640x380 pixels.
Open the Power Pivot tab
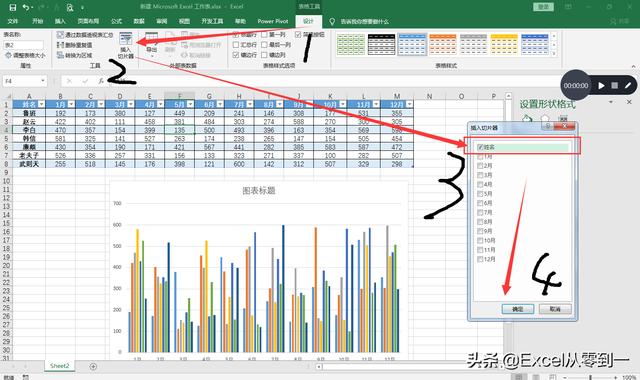click(273, 21)
